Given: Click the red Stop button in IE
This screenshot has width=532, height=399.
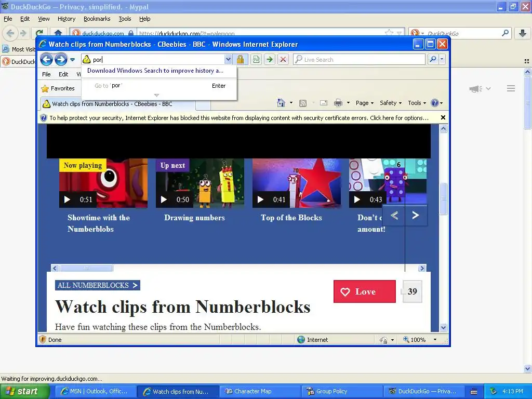Looking at the screenshot, I should click(283, 59).
